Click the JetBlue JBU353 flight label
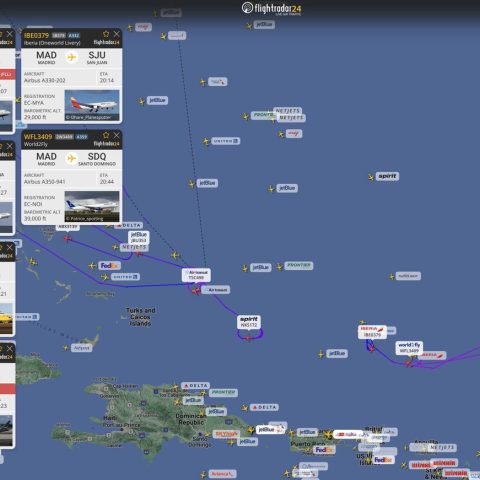480x480 pixels. (138, 237)
